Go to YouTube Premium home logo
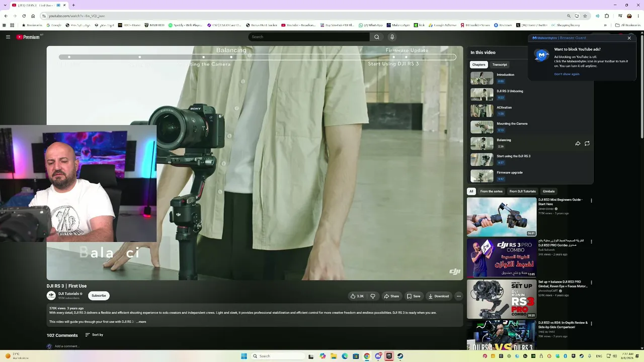 [28, 37]
